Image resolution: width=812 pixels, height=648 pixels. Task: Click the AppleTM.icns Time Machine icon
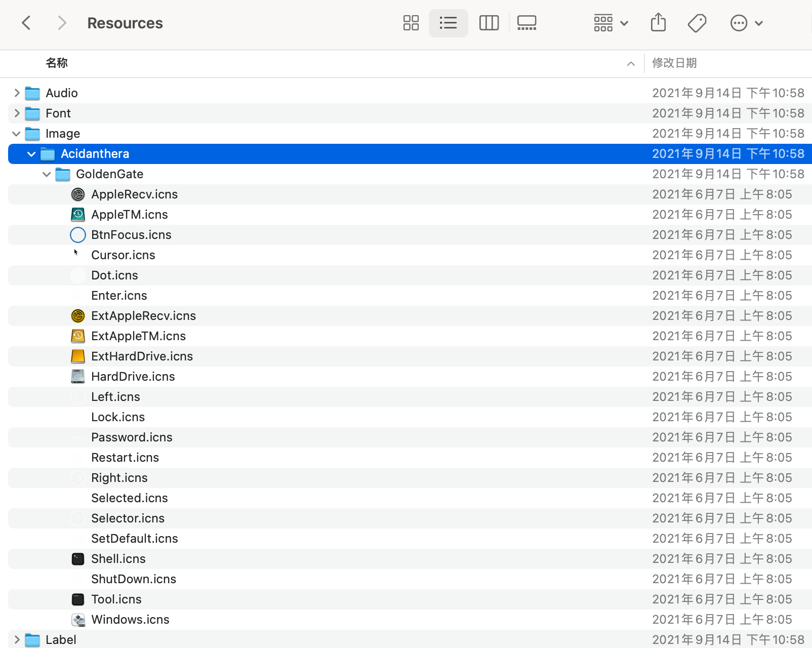click(x=78, y=215)
